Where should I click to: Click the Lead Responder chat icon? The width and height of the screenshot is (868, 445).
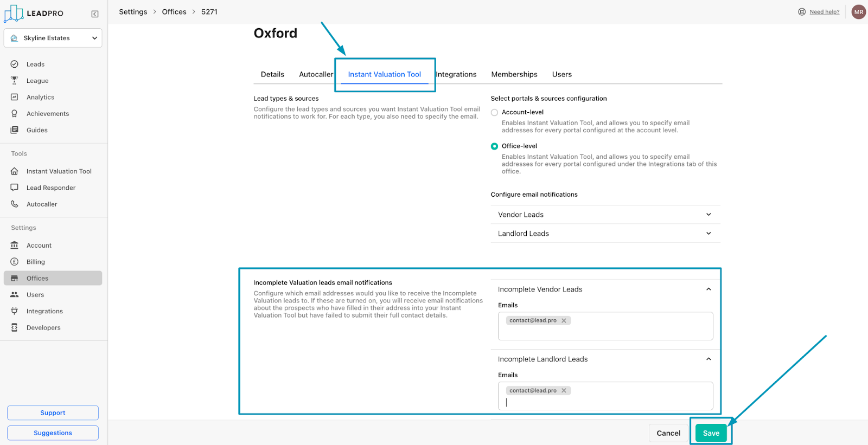coord(15,188)
